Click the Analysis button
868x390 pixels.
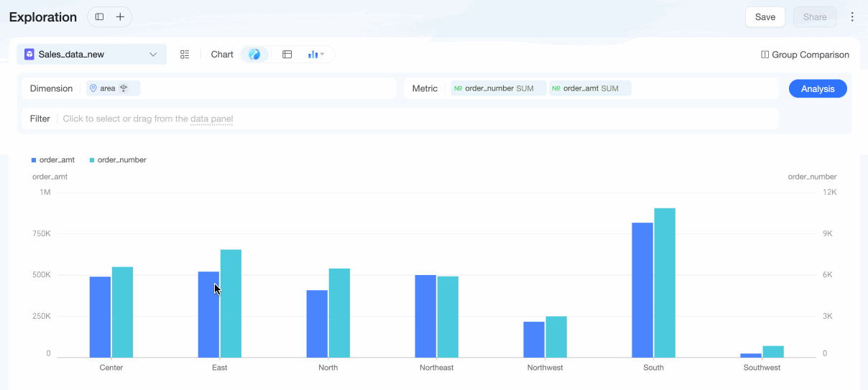coord(818,88)
